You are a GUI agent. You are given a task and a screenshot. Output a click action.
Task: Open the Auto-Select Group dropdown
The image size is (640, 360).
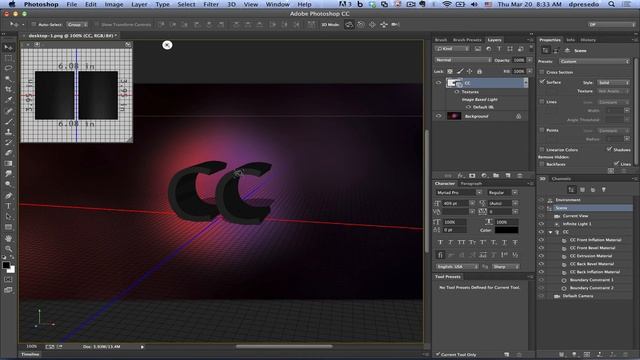coord(77,24)
